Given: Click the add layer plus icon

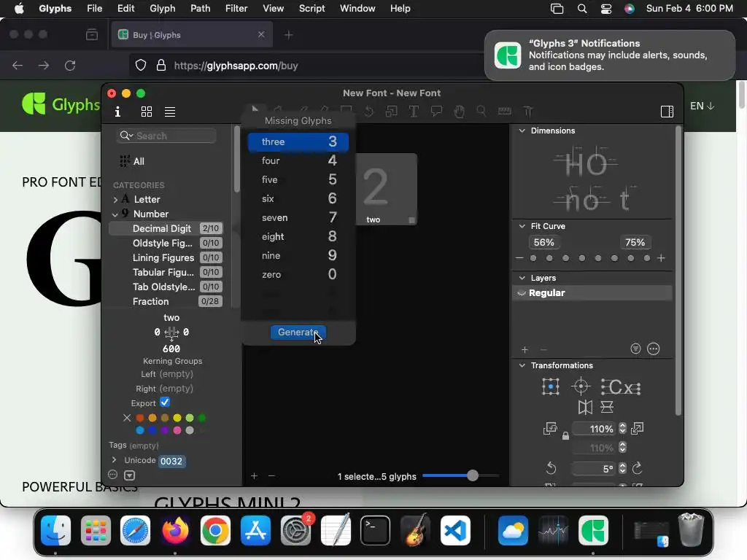Looking at the screenshot, I should tap(525, 349).
